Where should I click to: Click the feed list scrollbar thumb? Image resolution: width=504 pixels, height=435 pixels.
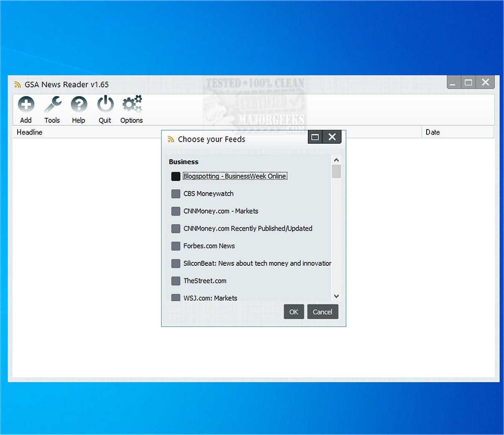coord(336,171)
